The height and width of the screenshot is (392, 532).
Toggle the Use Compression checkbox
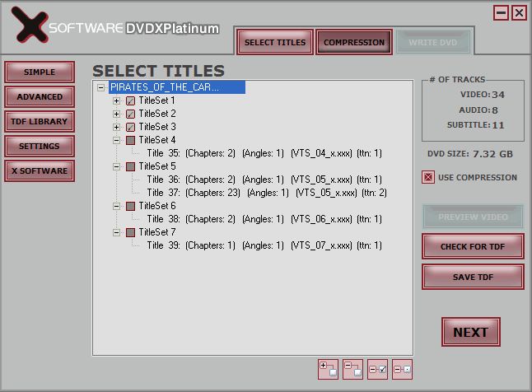coord(428,177)
